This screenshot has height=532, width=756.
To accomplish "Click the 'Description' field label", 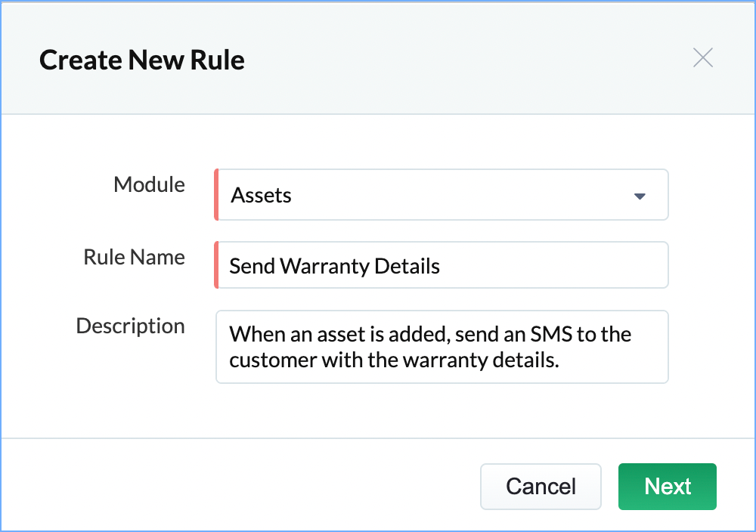I will [x=130, y=326].
